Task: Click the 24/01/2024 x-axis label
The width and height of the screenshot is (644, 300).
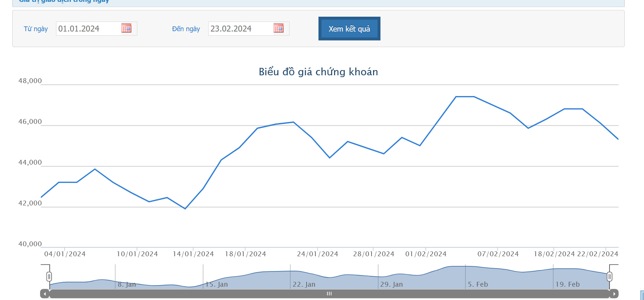Action: pyautogui.click(x=317, y=254)
